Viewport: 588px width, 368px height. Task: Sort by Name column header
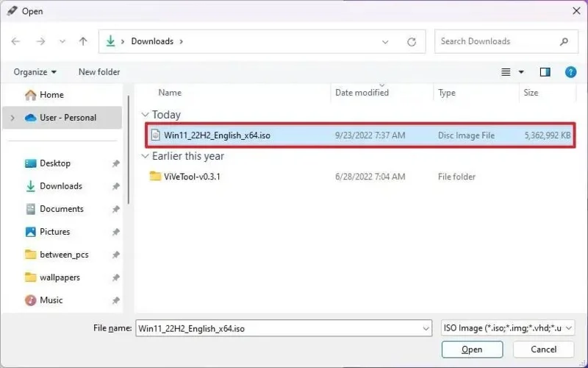coord(170,93)
